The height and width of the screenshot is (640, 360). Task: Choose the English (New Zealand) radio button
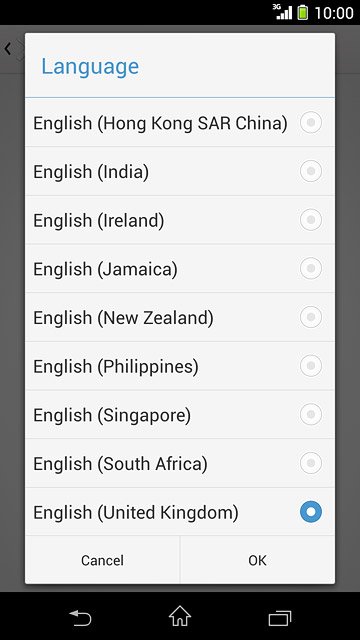[311, 317]
